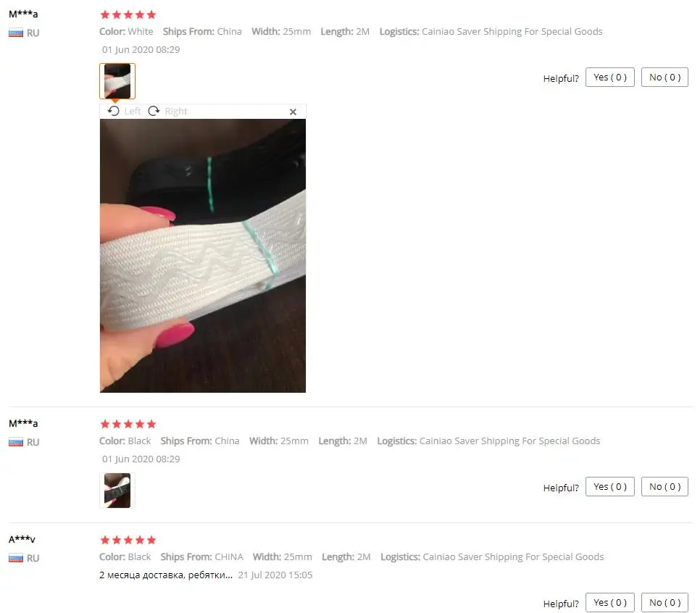
Task: Click the star rating of A***v's review
Action: click(128, 541)
